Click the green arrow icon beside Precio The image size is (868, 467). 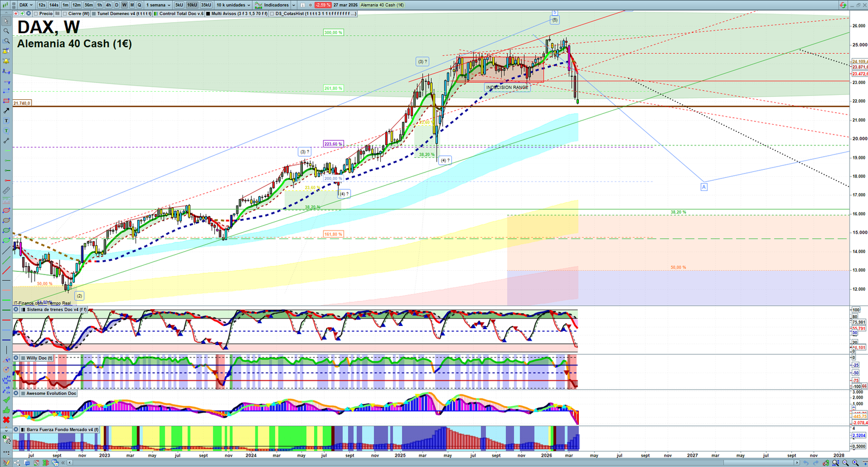pyautogui.click(x=23, y=14)
